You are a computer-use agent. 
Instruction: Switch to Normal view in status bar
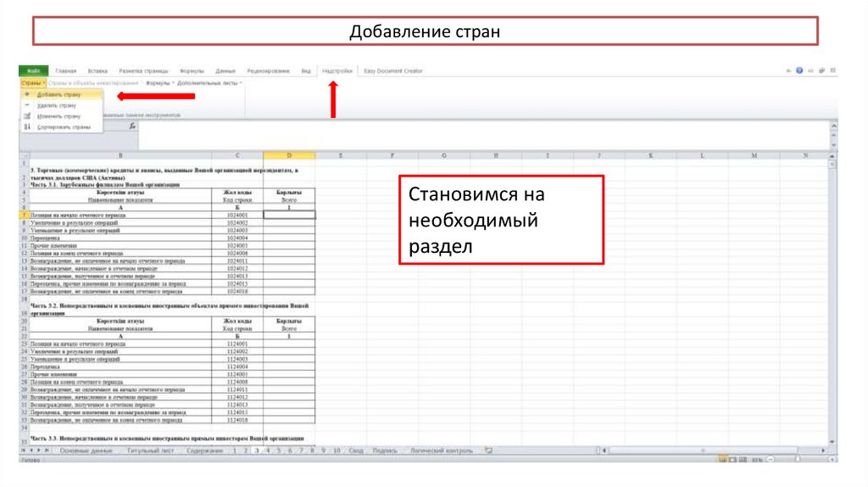click(723, 459)
